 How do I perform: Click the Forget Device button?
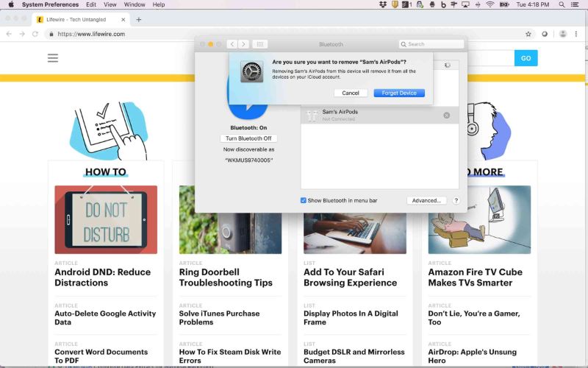click(398, 93)
